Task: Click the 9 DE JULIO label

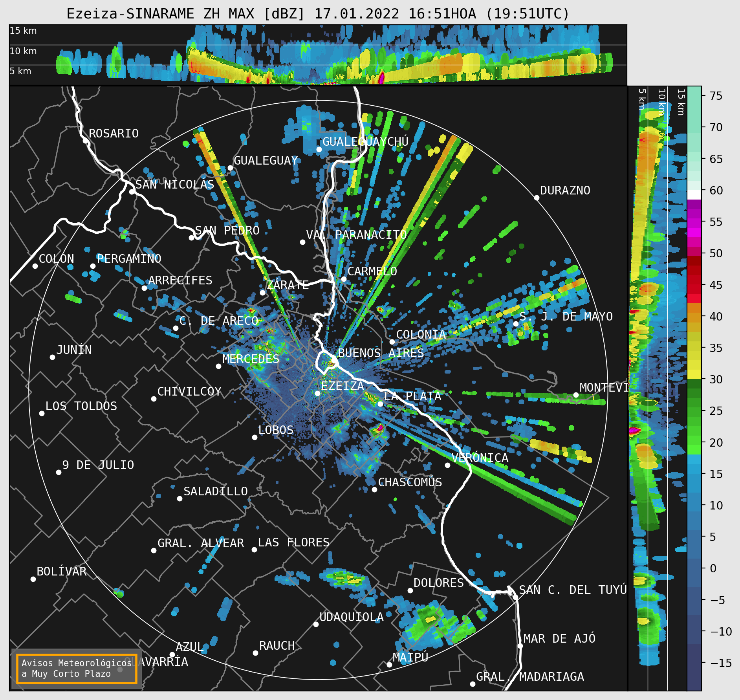Action: 98,465
